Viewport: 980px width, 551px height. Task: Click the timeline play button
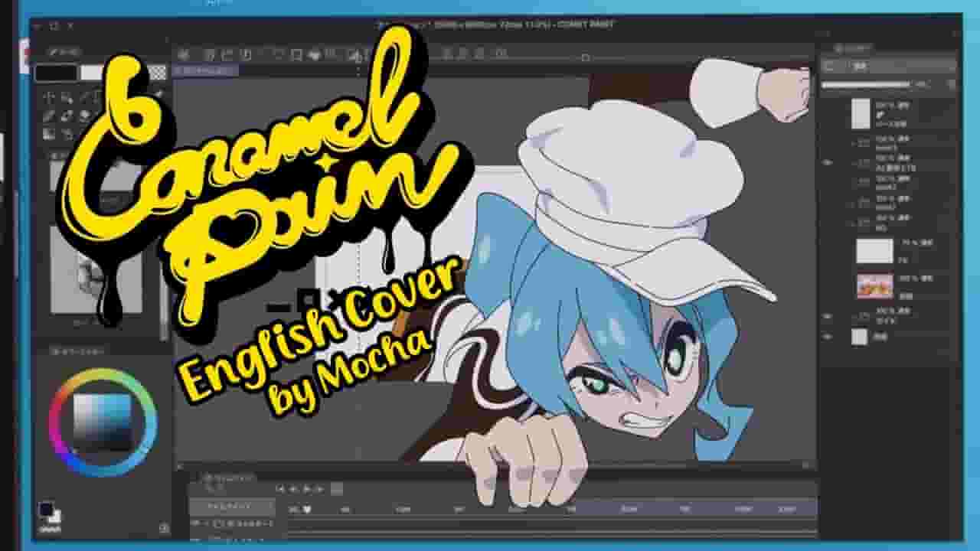point(308,488)
